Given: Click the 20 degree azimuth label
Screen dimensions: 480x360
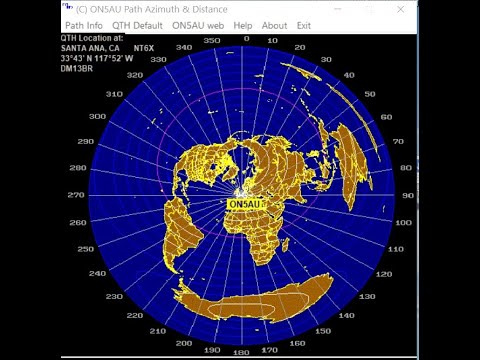Looking at the screenshot, I should point(300,48).
